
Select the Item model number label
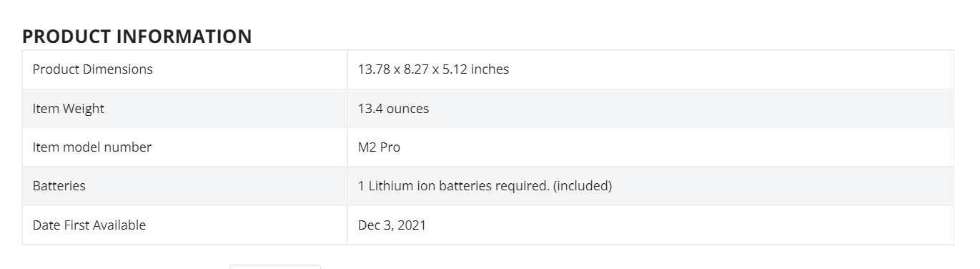92,147
